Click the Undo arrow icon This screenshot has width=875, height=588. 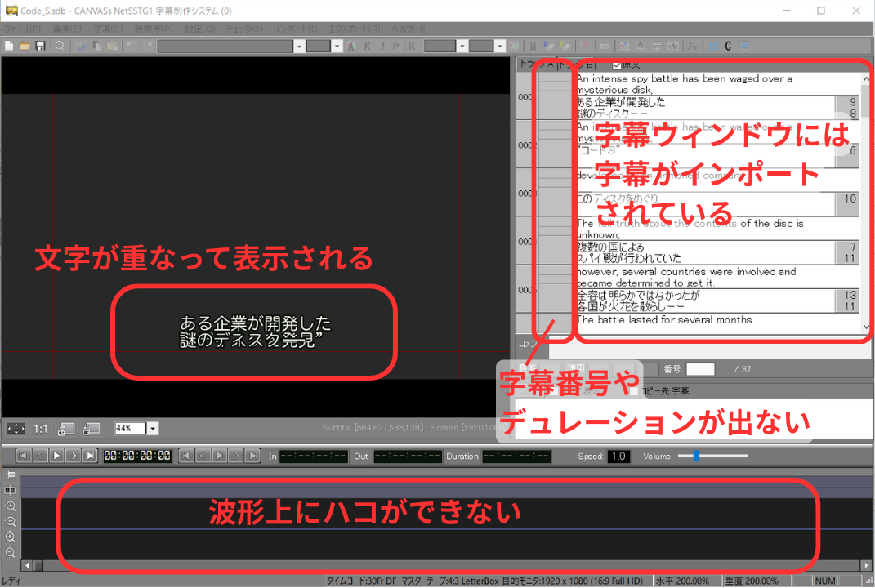(x=132, y=46)
